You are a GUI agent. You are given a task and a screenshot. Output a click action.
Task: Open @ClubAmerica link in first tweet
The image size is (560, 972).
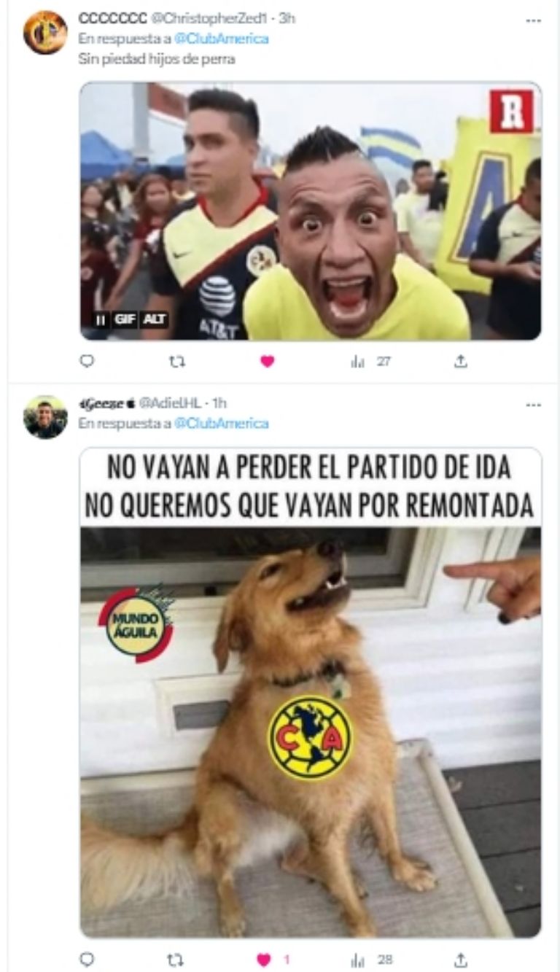(222, 39)
